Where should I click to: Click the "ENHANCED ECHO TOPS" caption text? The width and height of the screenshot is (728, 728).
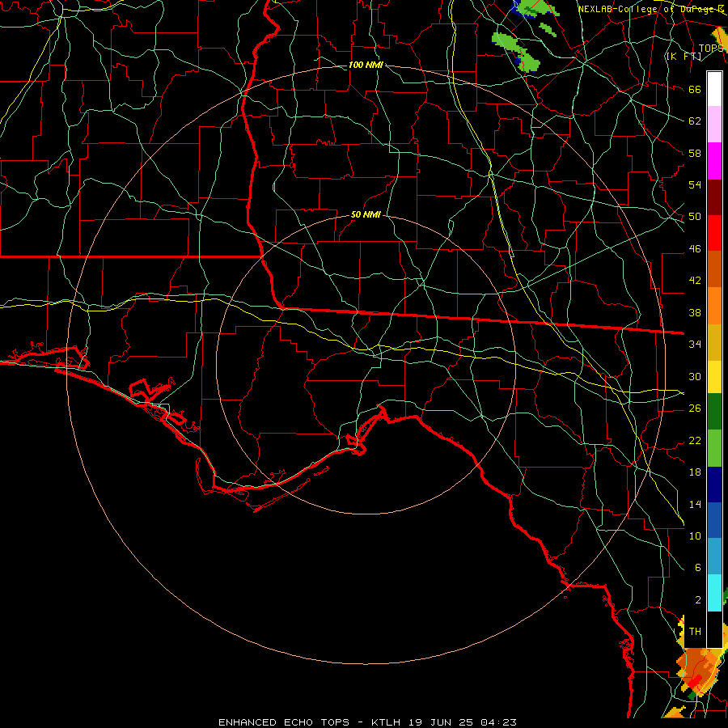point(284,722)
